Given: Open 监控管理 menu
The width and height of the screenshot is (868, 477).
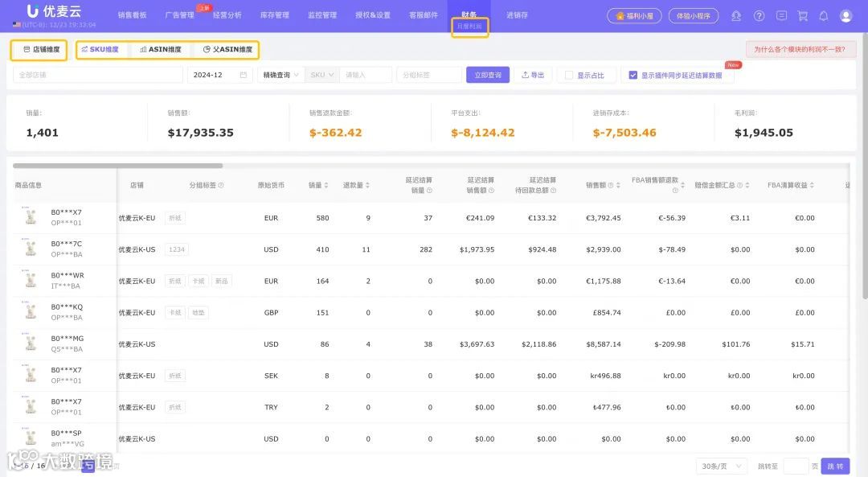Looking at the screenshot, I should 322,15.
